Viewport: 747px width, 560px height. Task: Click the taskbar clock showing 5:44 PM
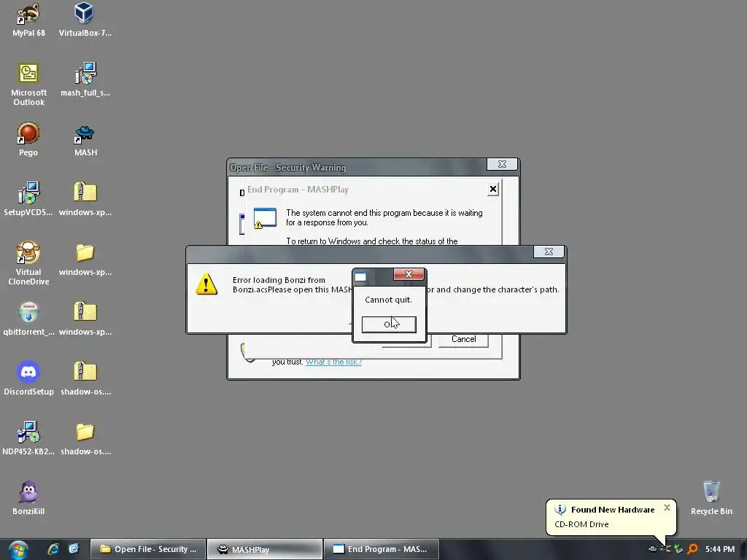click(x=720, y=549)
